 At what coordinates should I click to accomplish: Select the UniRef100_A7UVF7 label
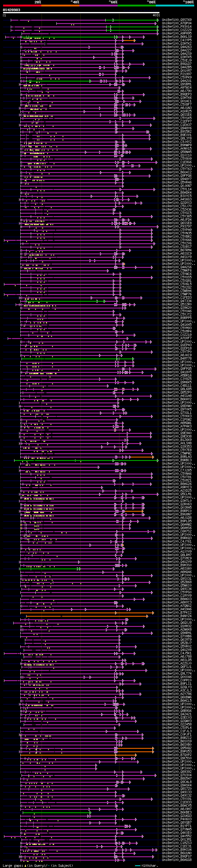tap(177, 338)
